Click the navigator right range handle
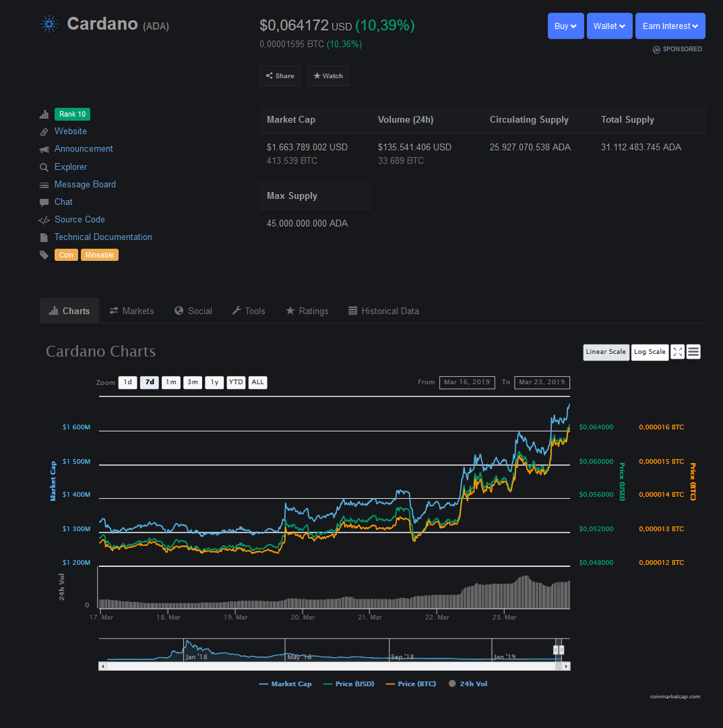This screenshot has height=728, width=723. (561, 650)
